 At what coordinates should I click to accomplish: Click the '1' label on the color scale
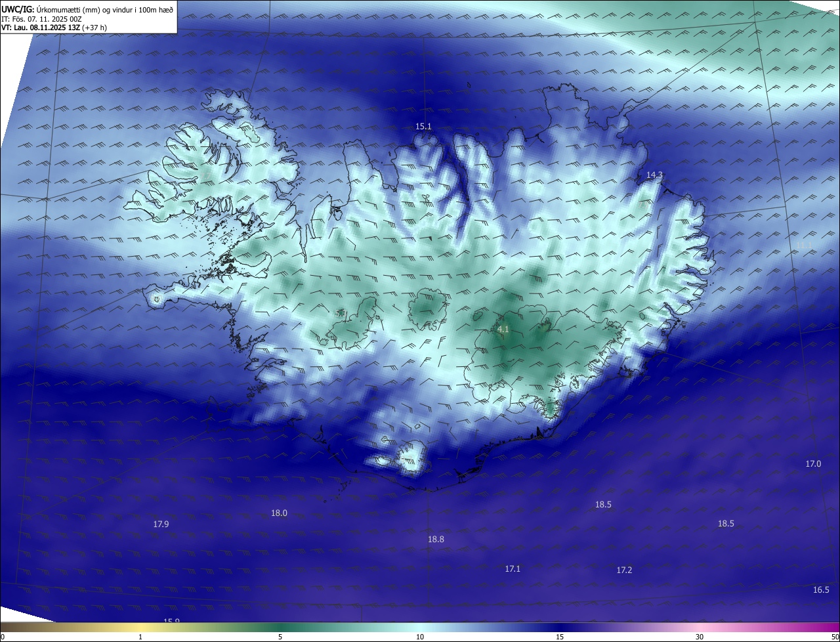tap(140, 637)
